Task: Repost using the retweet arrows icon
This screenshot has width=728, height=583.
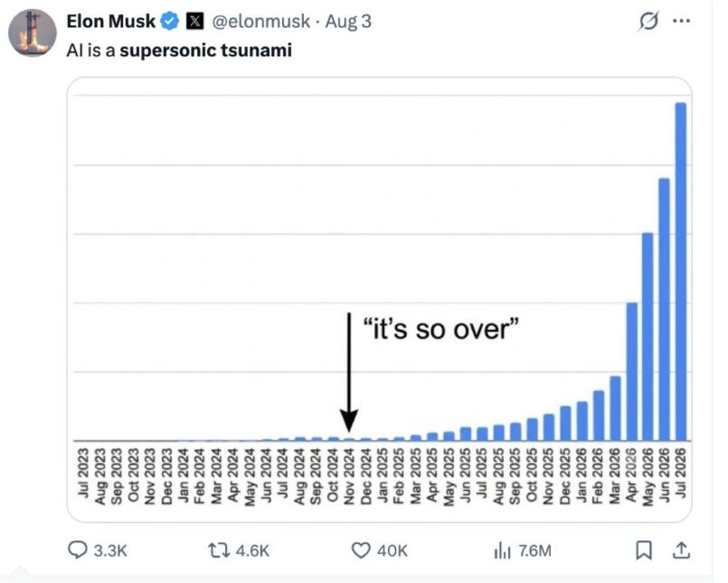Action: pyautogui.click(x=219, y=550)
